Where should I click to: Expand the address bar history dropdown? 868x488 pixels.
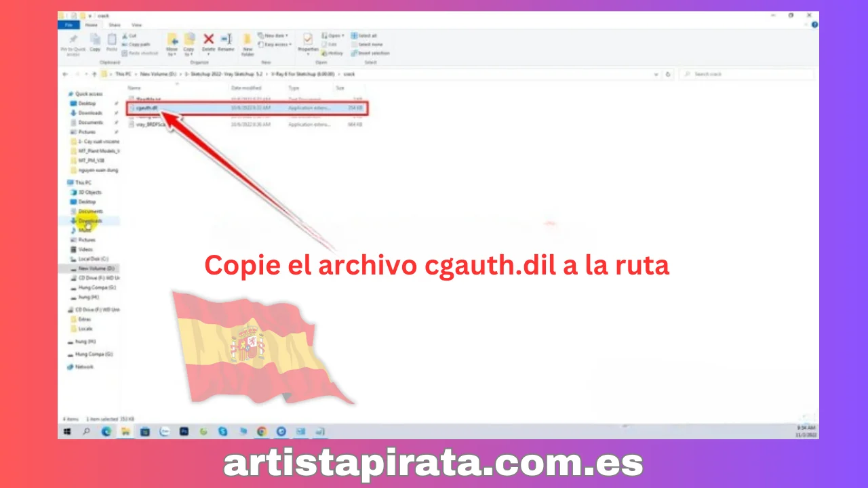point(656,74)
